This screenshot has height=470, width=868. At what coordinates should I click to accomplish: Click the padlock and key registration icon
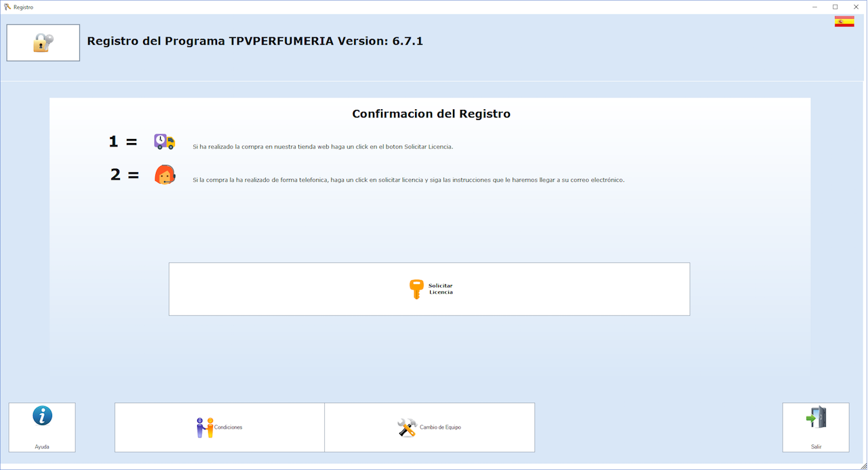[x=43, y=43]
